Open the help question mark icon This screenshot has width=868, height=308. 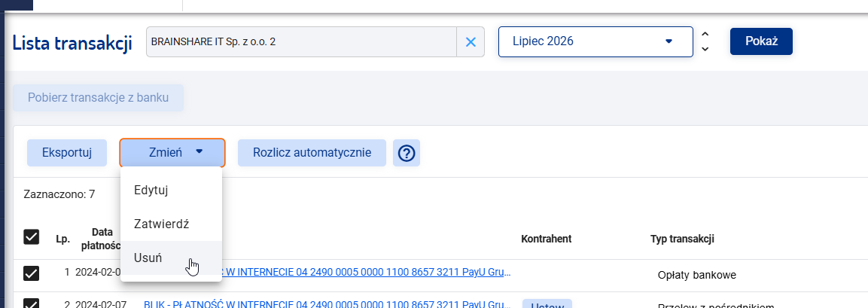tap(407, 153)
